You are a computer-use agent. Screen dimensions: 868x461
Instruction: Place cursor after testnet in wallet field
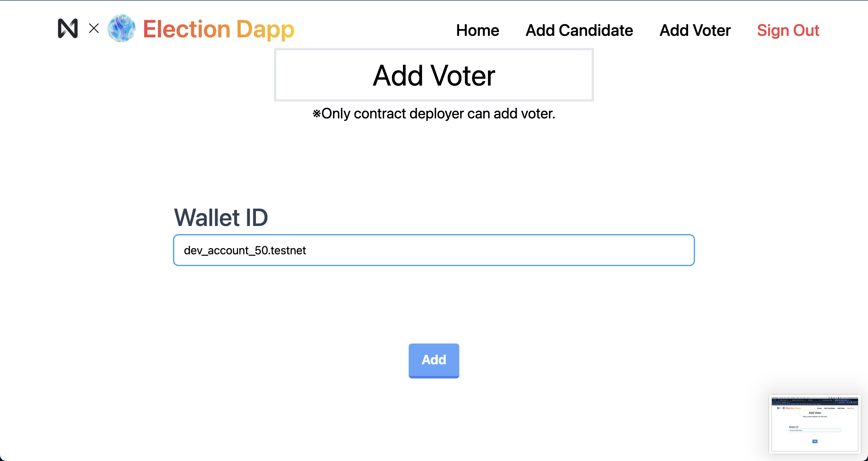(306, 250)
